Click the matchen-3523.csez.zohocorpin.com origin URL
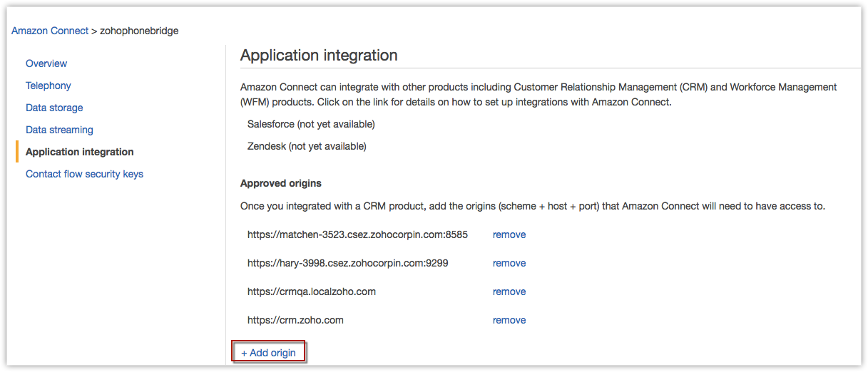The image size is (868, 372). pos(357,234)
